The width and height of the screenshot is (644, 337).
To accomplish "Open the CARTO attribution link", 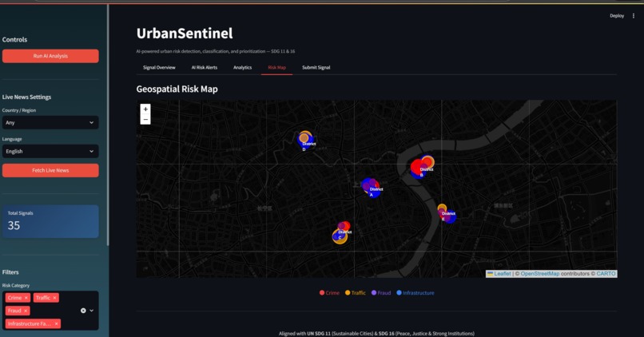I will (606, 274).
